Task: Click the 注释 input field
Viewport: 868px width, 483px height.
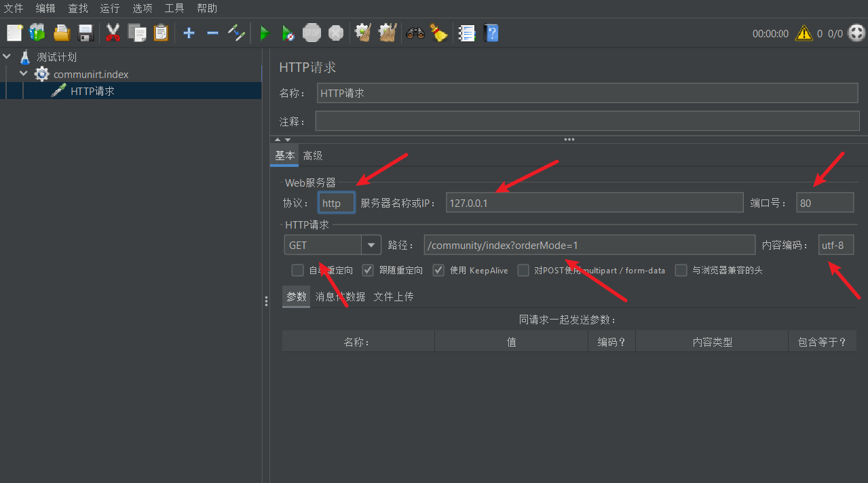Action: pos(587,121)
